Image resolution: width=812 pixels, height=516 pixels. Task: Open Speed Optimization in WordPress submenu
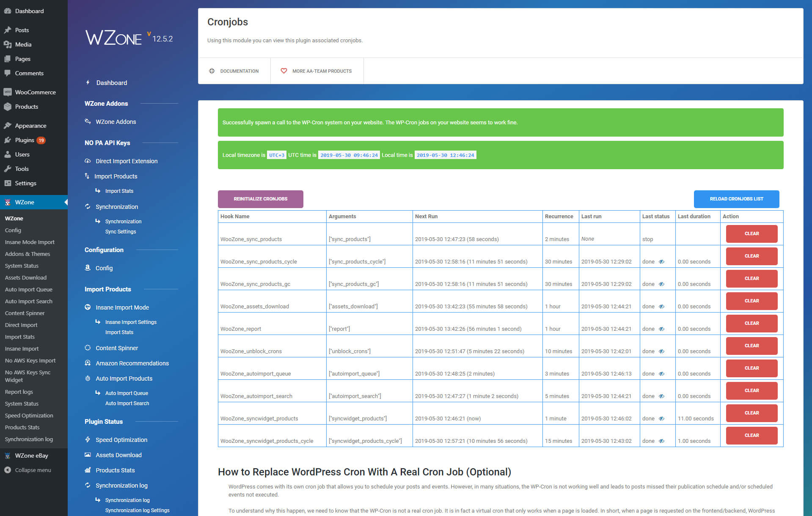29,415
